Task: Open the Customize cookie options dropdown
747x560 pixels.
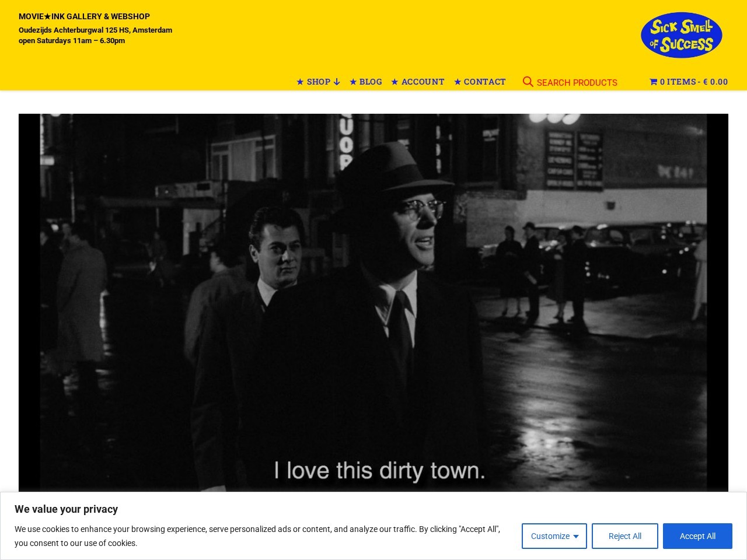Action: pyautogui.click(x=554, y=535)
